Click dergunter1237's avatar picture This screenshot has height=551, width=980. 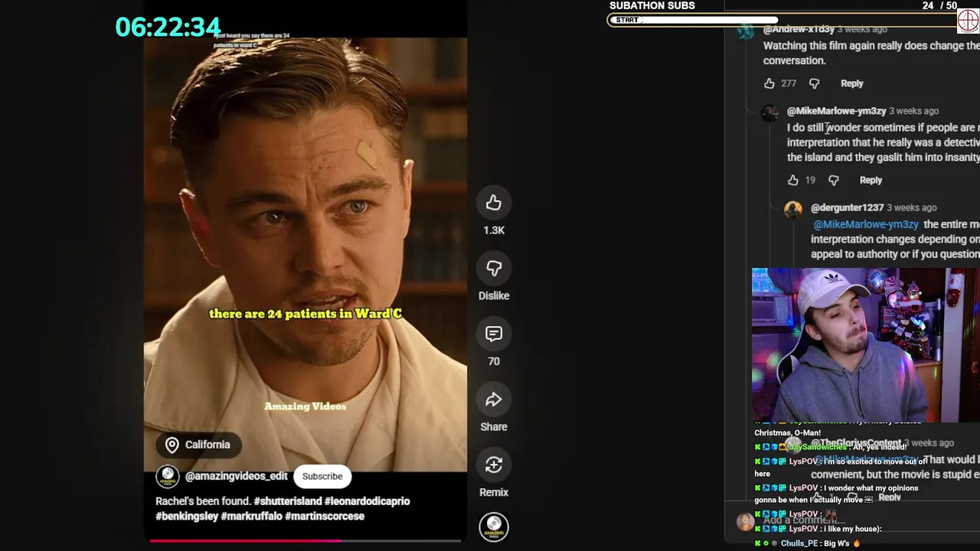pos(793,210)
